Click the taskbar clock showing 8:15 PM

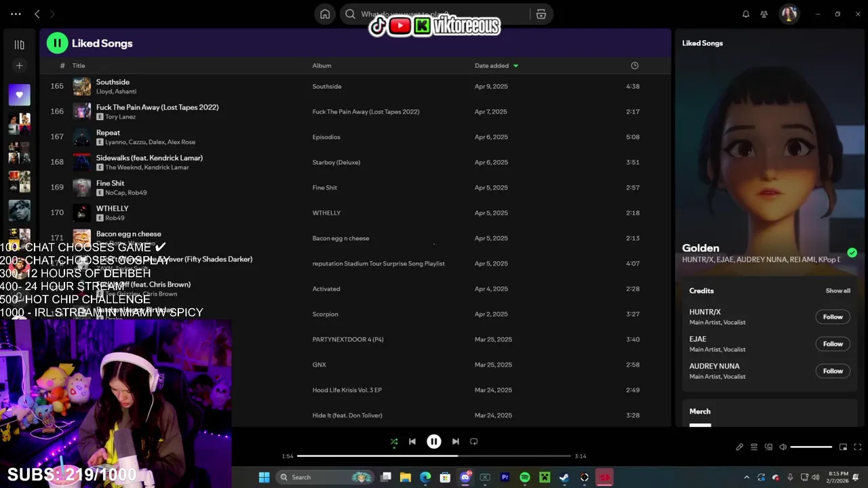838,477
